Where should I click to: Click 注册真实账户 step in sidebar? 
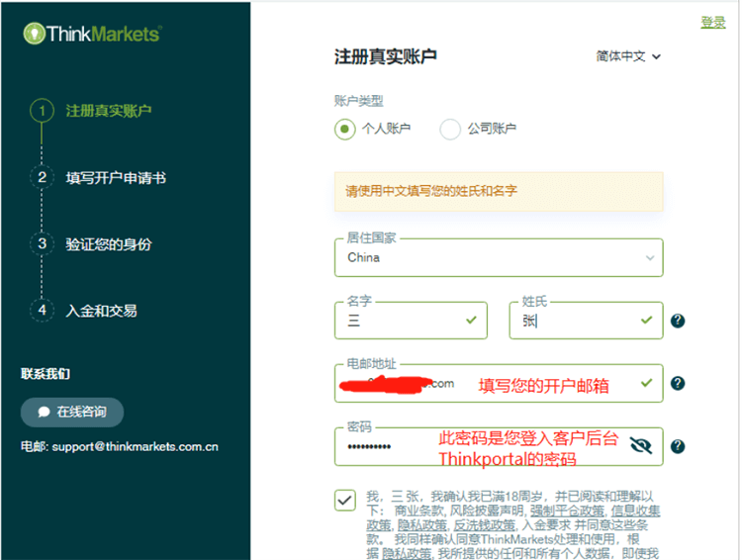(109, 111)
